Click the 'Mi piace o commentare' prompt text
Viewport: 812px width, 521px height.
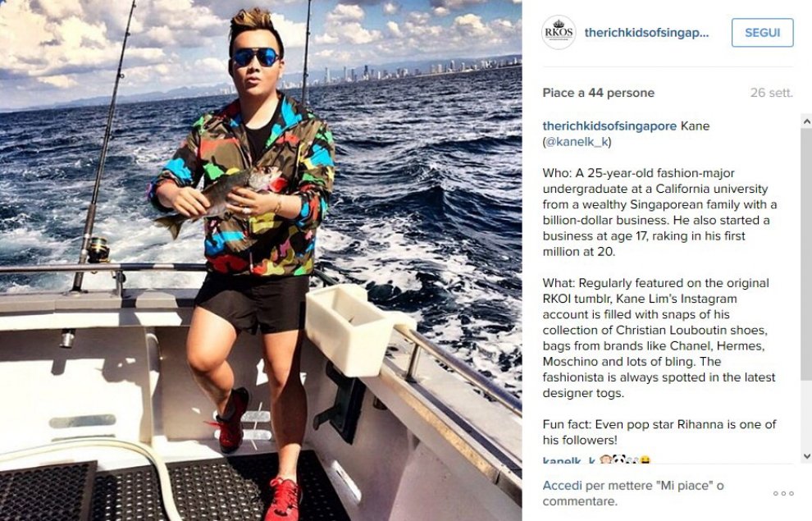[633, 493]
